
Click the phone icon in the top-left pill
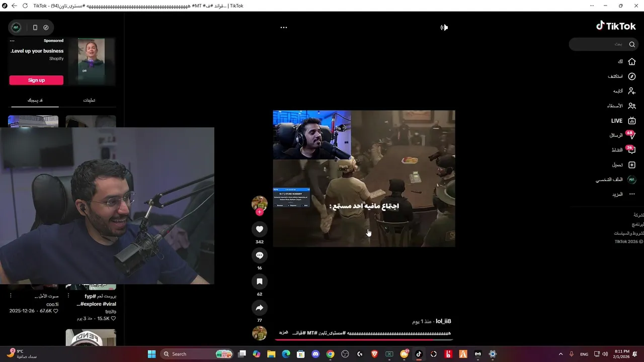[35, 28]
